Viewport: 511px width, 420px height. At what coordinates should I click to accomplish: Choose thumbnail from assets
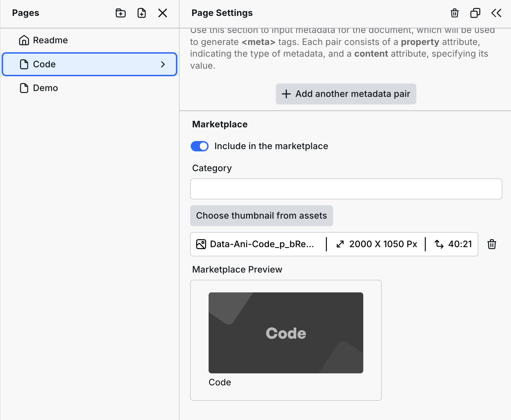click(x=261, y=216)
